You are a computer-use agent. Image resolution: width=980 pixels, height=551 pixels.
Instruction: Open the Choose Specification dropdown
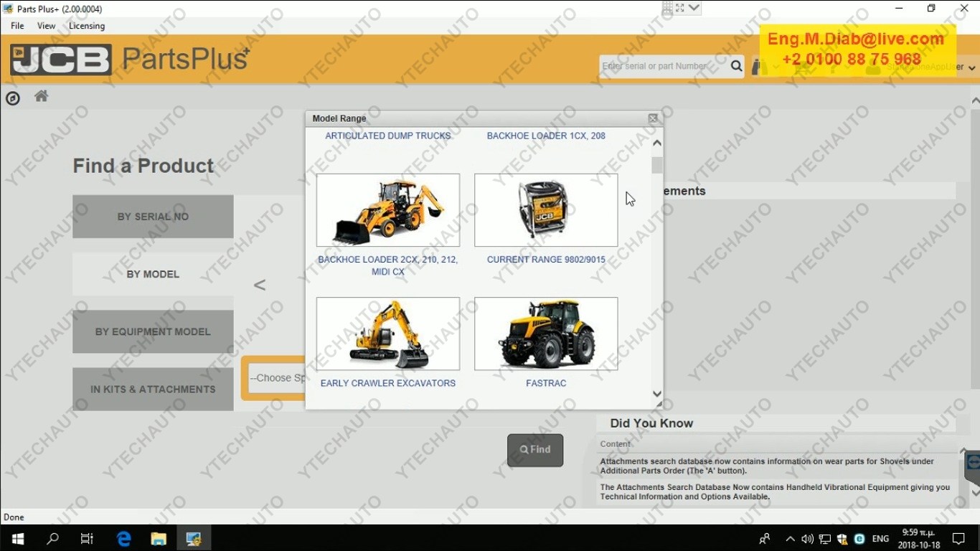pyautogui.click(x=276, y=378)
